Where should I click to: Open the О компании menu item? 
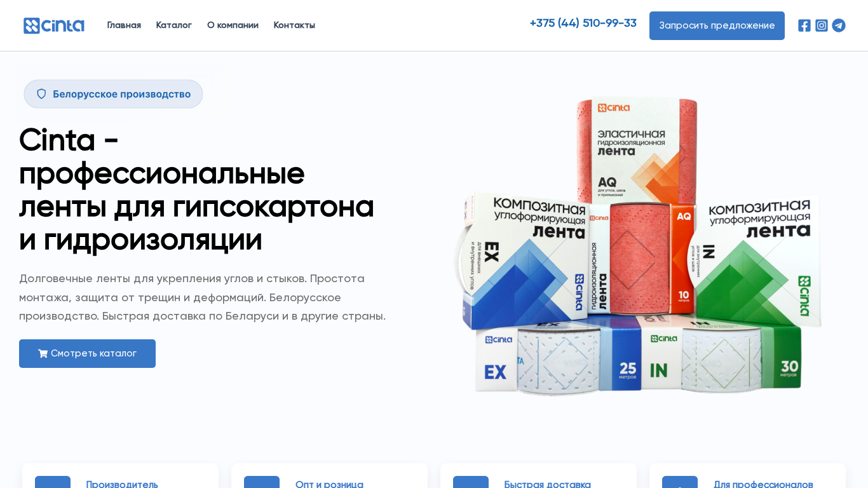click(x=233, y=25)
